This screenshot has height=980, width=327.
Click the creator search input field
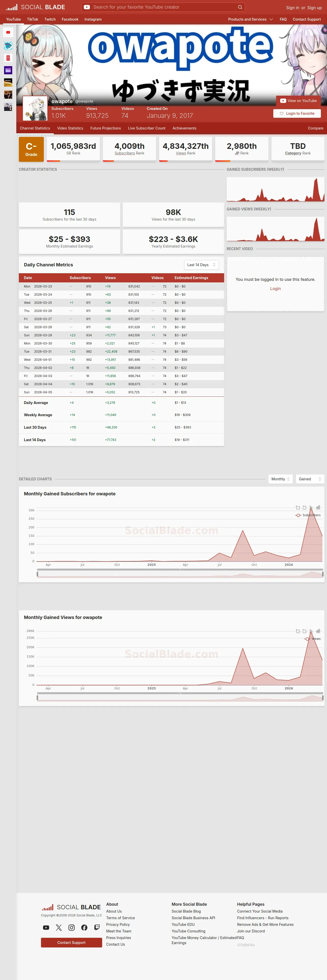point(164,7)
